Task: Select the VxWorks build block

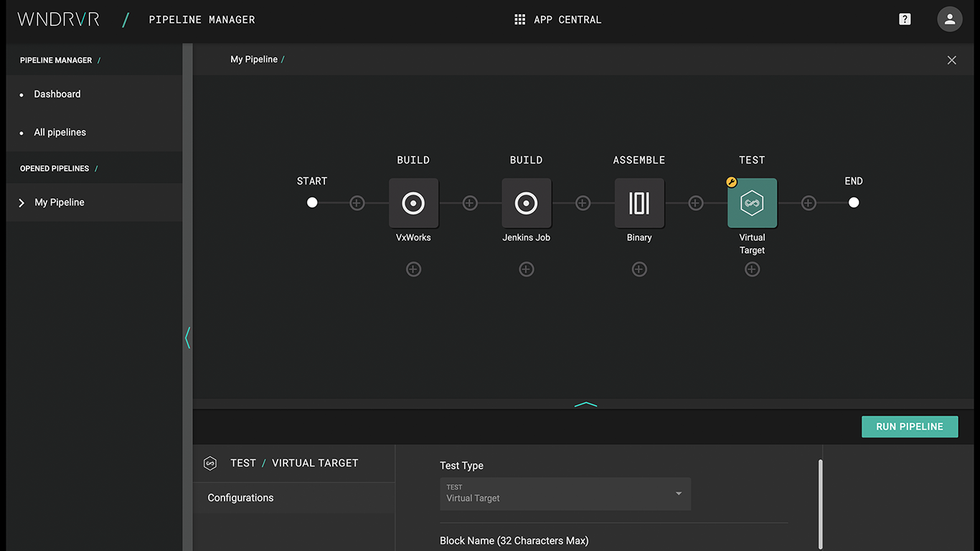Action: [413, 203]
